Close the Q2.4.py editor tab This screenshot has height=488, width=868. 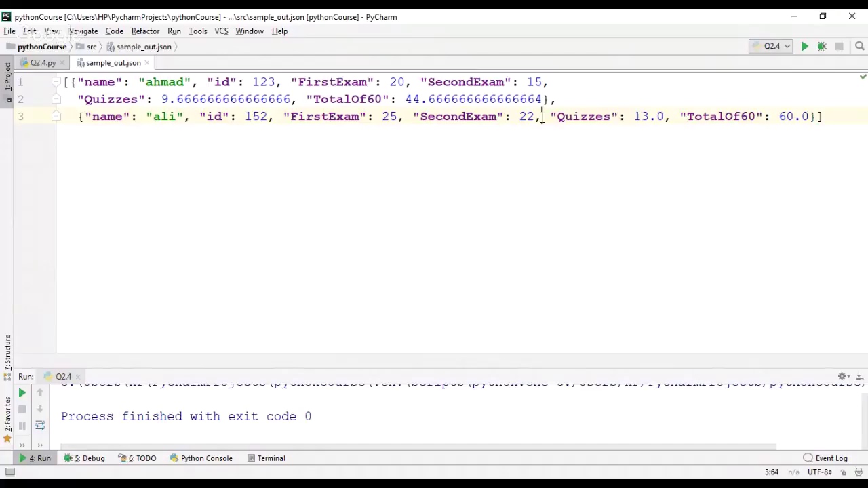tap(62, 62)
